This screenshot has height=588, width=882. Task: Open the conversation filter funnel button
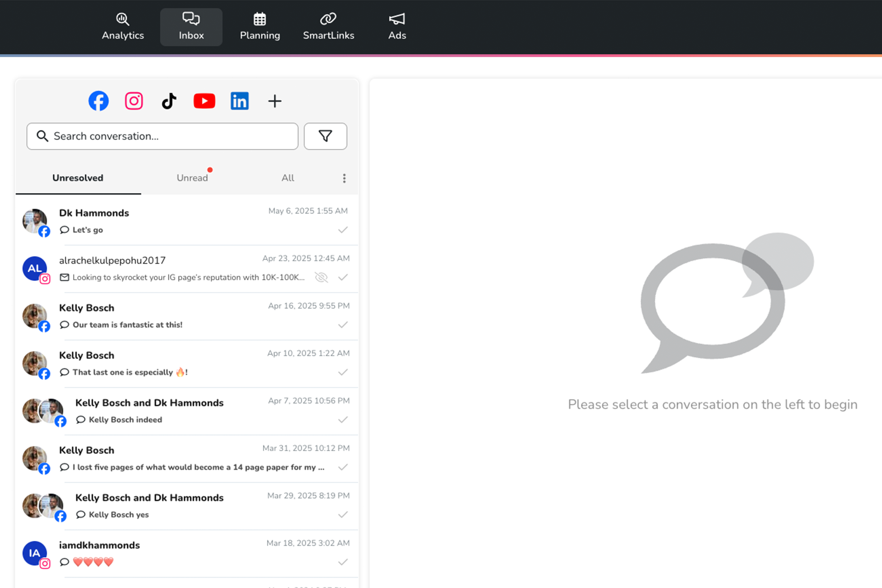325,136
